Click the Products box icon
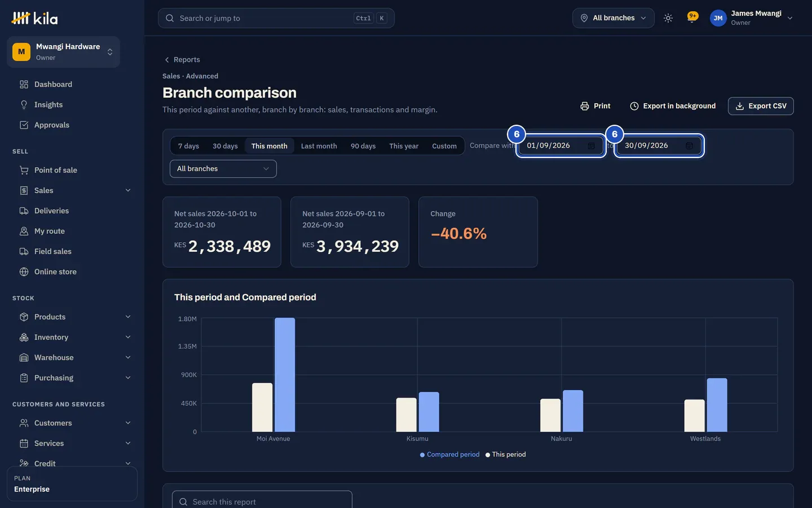812x508 pixels. [24, 317]
